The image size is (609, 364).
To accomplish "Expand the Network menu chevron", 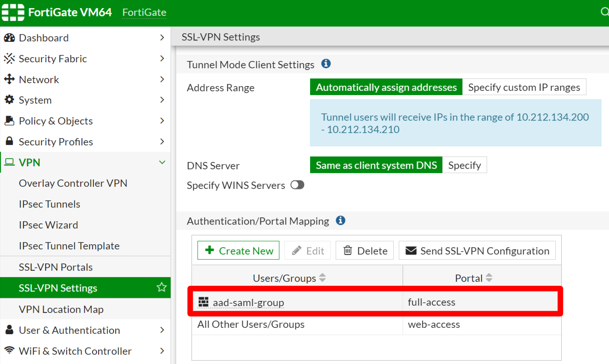I will (x=162, y=79).
